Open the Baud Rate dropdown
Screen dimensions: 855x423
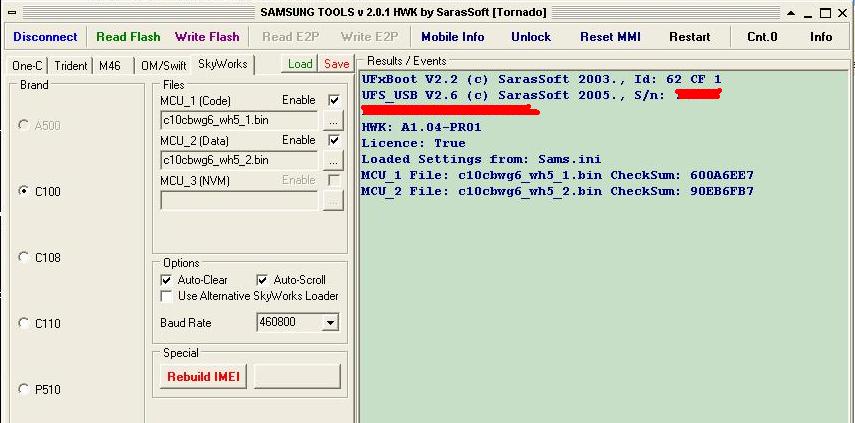click(329, 322)
